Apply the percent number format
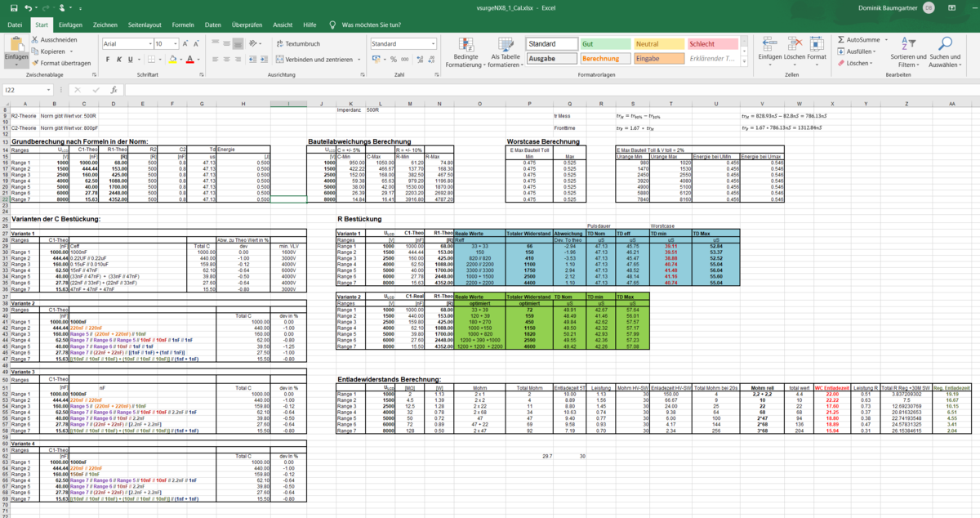Viewport: 980px width, 518px height. pyautogui.click(x=394, y=59)
